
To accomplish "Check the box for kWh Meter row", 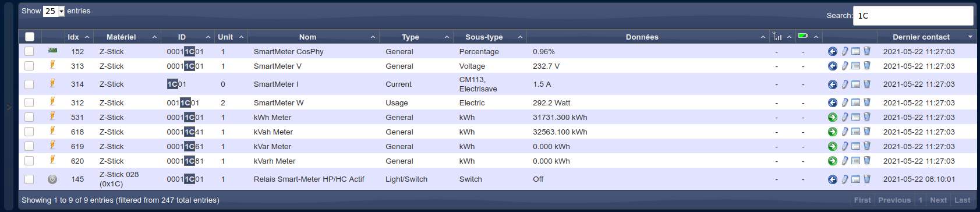I will point(29,117).
